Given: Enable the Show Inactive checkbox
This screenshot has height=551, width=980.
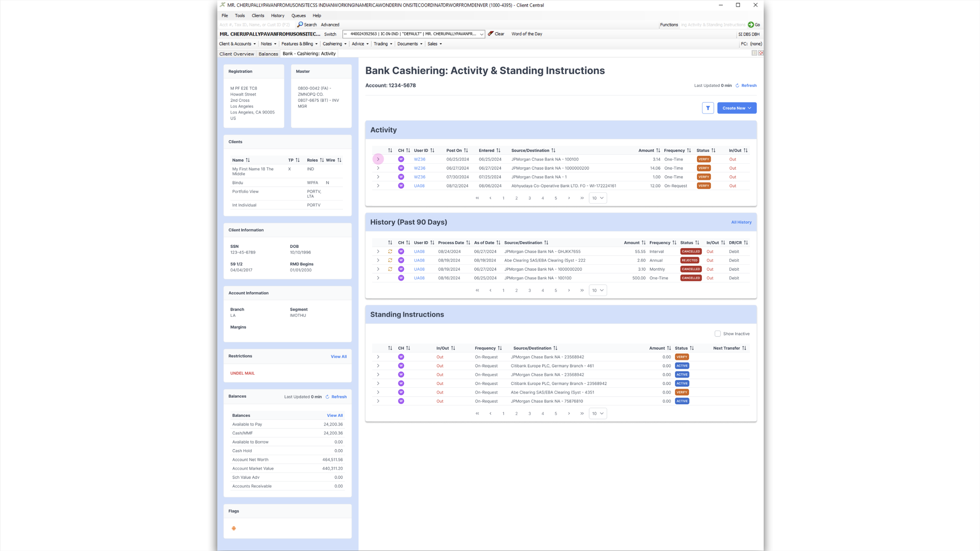Looking at the screenshot, I should 717,334.
